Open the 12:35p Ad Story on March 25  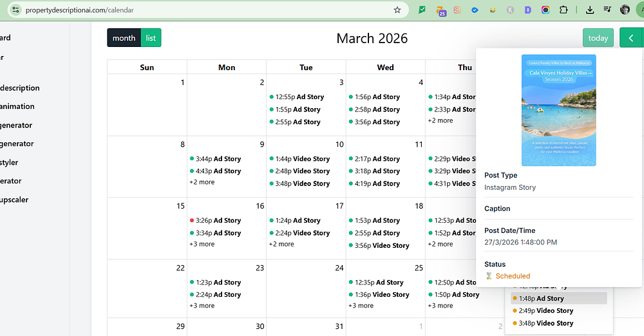(x=376, y=283)
